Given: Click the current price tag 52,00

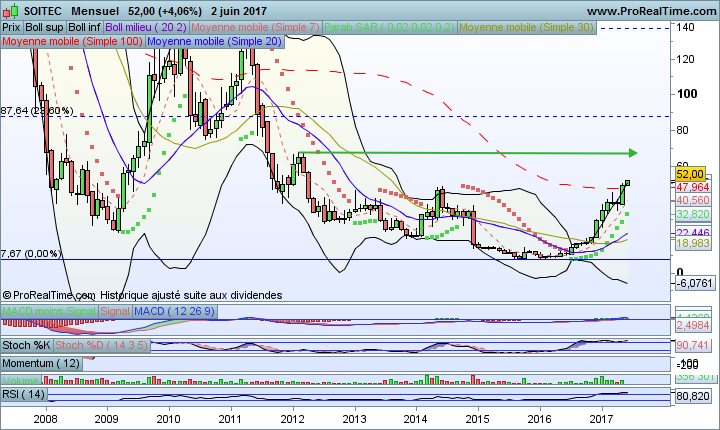Looking at the screenshot, I should [690, 174].
